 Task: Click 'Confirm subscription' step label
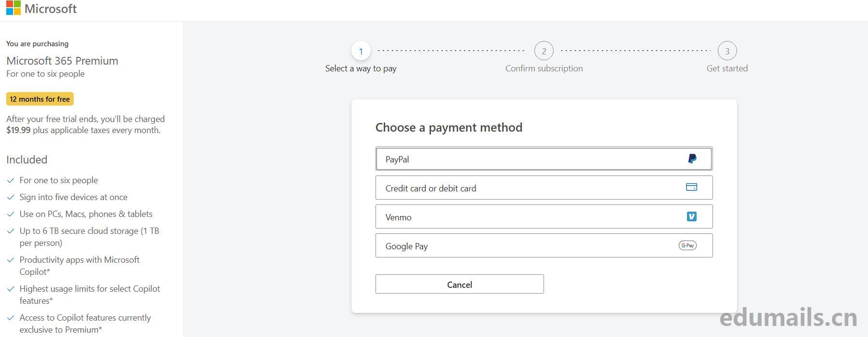click(x=544, y=68)
